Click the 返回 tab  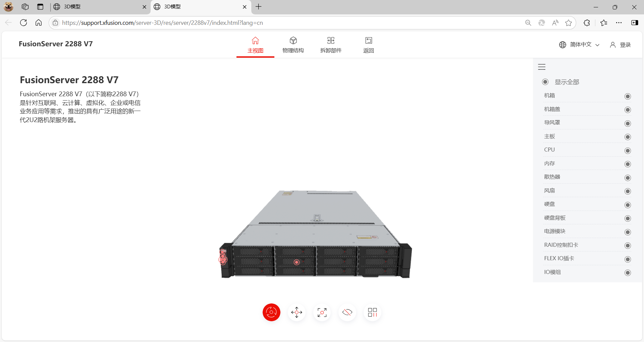pos(369,45)
